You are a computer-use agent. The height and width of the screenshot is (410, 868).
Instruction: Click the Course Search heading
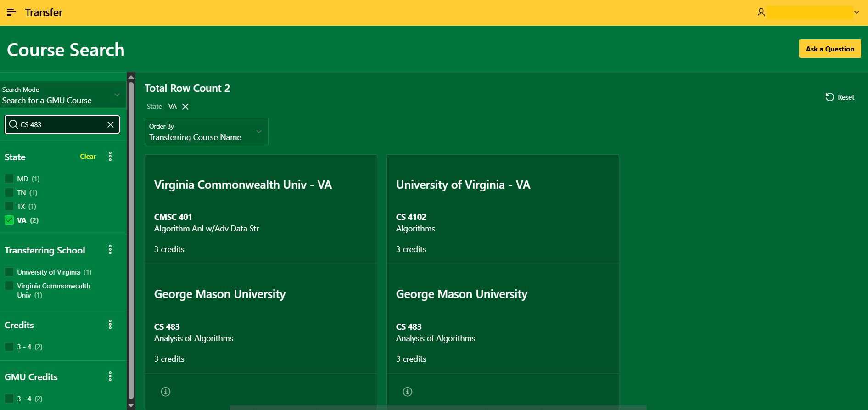(x=66, y=50)
